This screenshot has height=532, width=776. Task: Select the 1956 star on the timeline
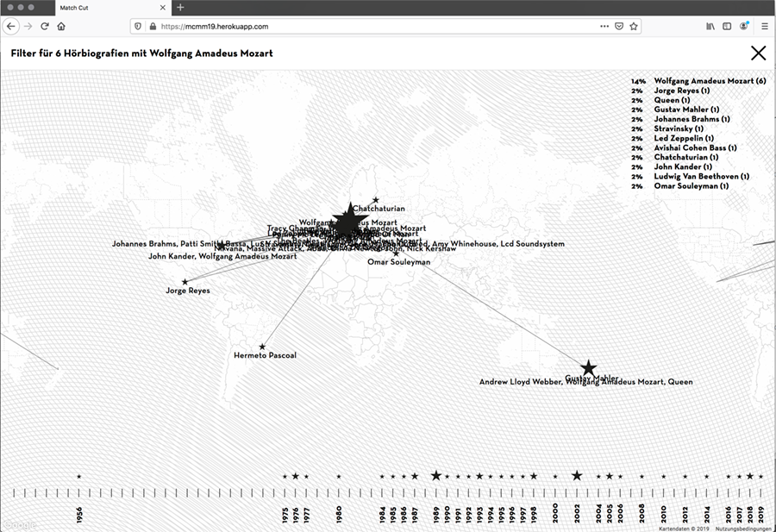(79, 477)
